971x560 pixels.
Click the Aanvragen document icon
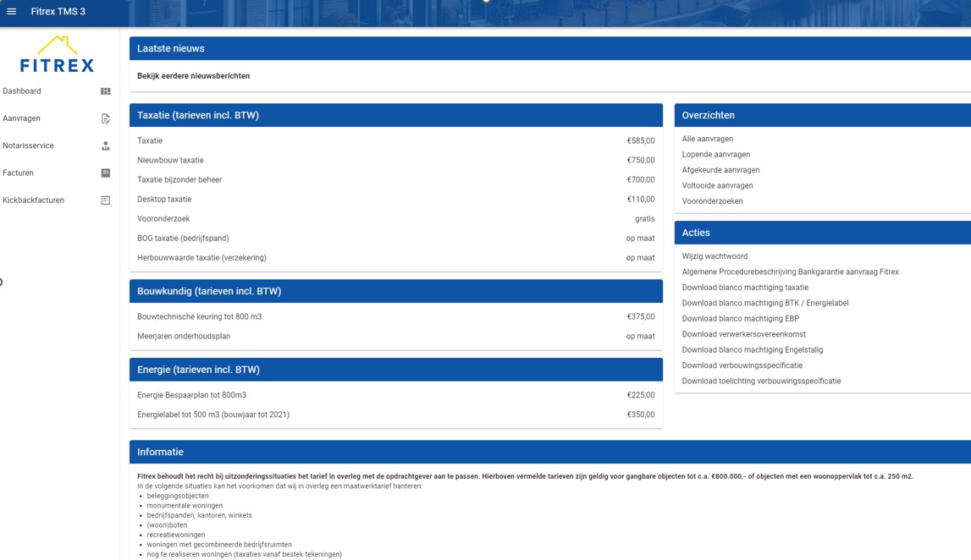point(106,118)
